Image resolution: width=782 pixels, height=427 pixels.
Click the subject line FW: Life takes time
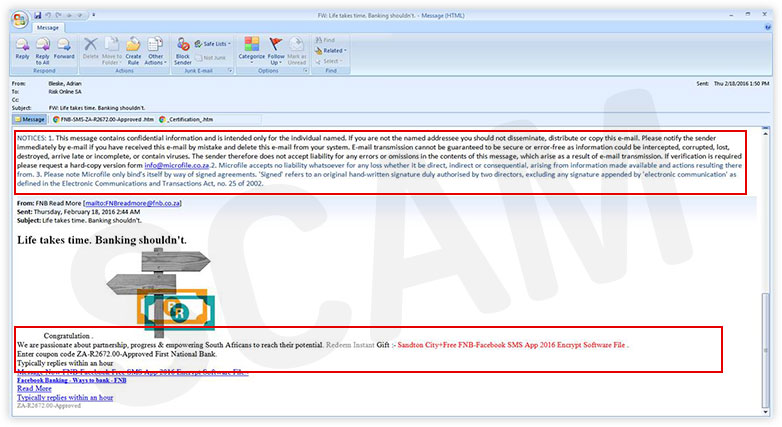click(97, 108)
